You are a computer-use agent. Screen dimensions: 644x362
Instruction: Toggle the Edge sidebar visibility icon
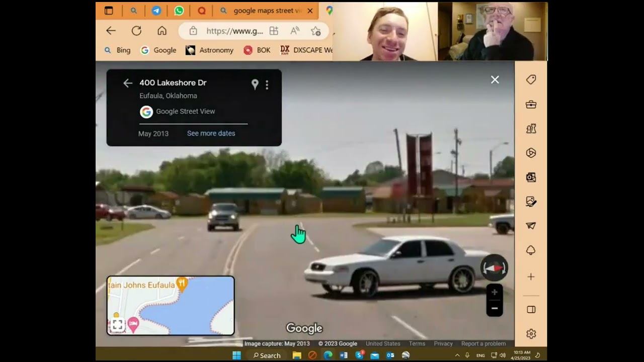(x=531, y=310)
